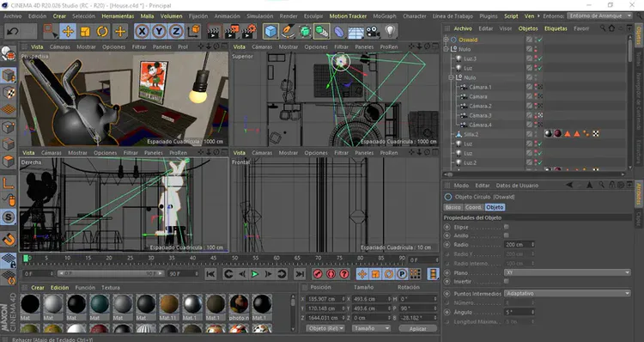644x342 pixels.
Task: Toggle Z axis lock
Action: (176, 32)
